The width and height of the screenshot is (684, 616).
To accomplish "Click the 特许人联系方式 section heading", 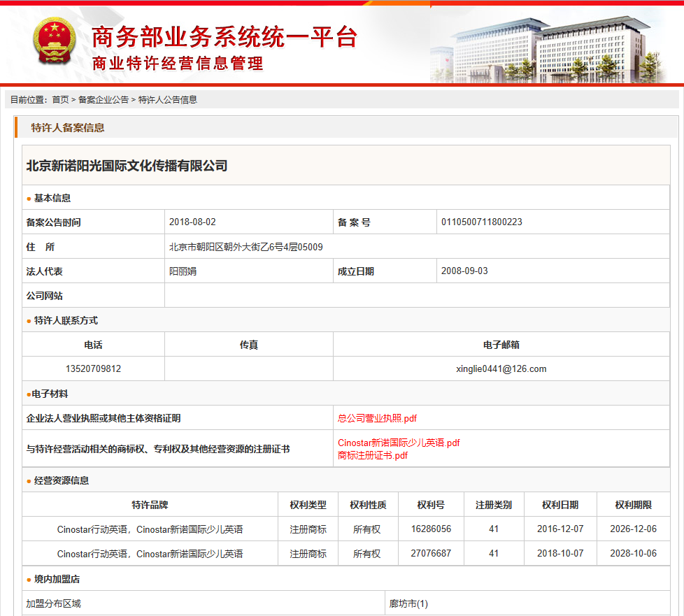I will pyautogui.click(x=66, y=321).
